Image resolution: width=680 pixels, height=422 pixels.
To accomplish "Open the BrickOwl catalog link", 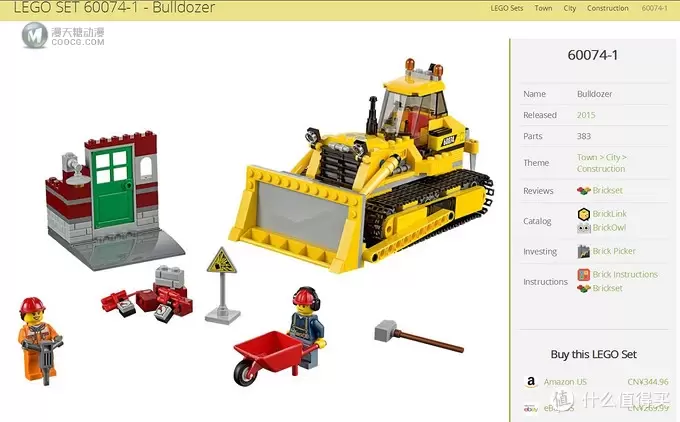I will (609, 228).
